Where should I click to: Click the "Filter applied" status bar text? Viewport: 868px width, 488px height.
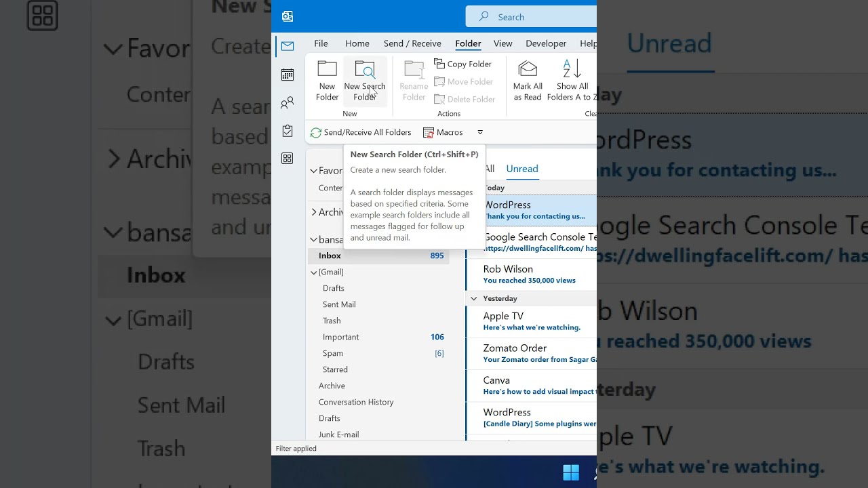pos(296,449)
